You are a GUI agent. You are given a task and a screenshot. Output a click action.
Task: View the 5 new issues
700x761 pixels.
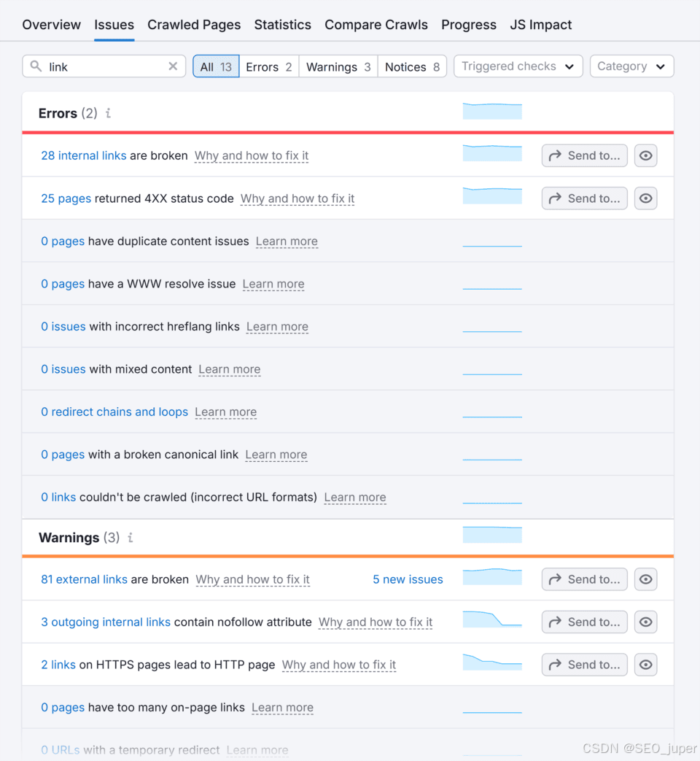408,579
